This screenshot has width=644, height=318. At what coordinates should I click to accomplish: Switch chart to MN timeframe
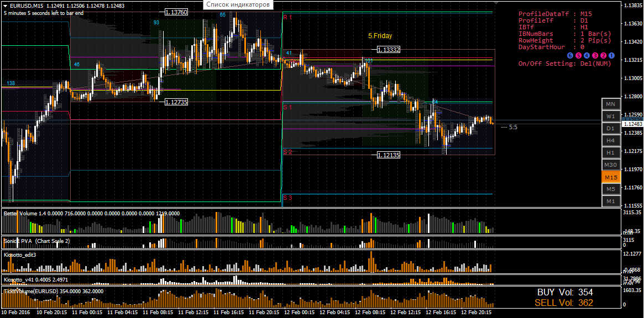point(610,104)
